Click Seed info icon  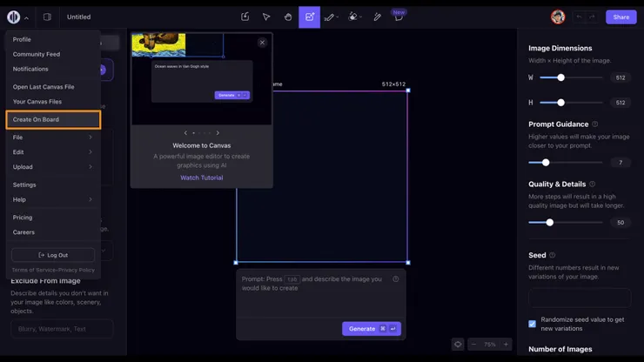click(x=552, y=255)
